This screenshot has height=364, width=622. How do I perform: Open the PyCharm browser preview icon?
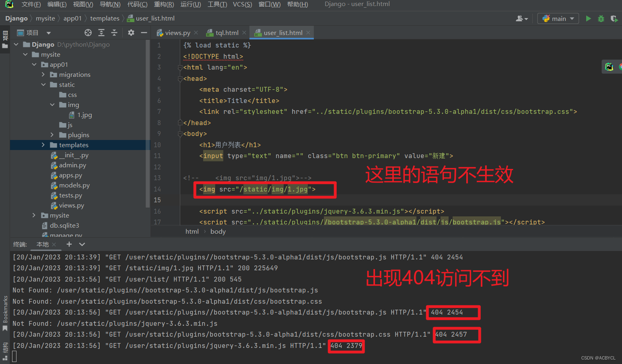coord(609,67)
